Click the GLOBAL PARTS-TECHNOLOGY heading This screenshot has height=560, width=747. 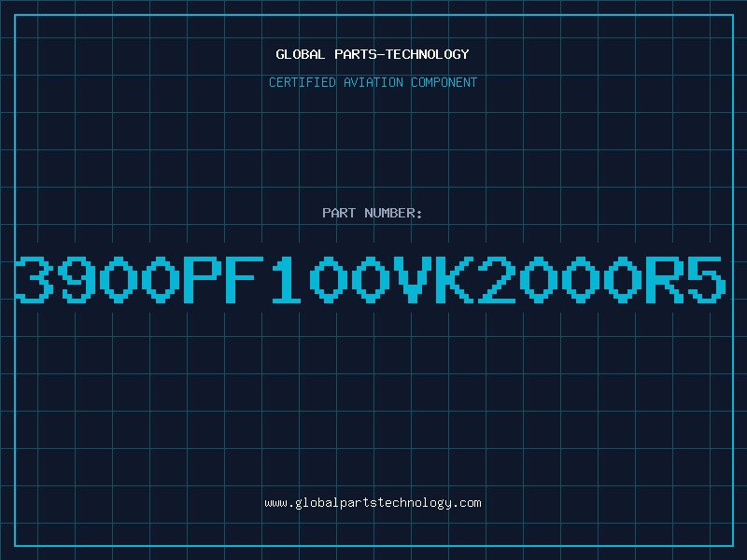pos(373,54)
